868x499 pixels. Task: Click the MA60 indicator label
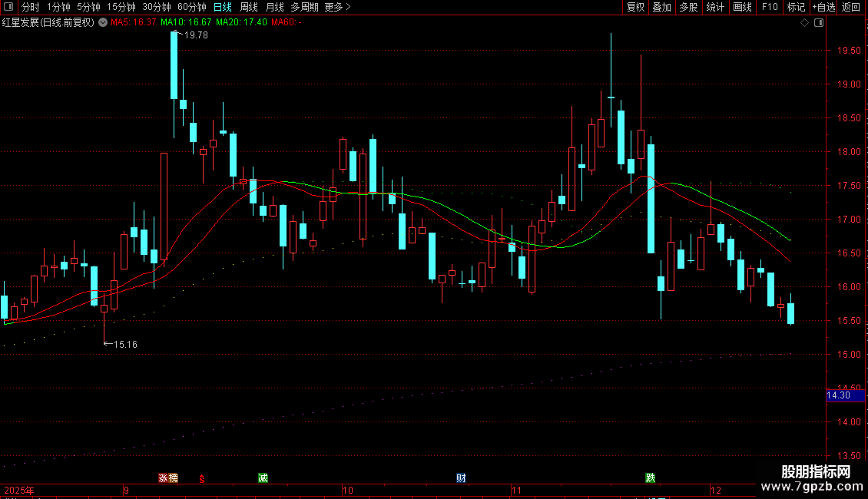[287, 22]
